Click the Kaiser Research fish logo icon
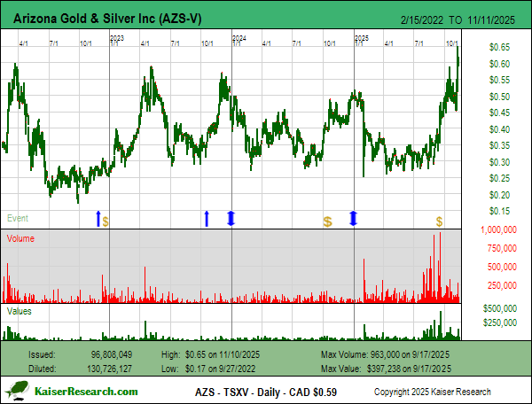 point(18,391)
